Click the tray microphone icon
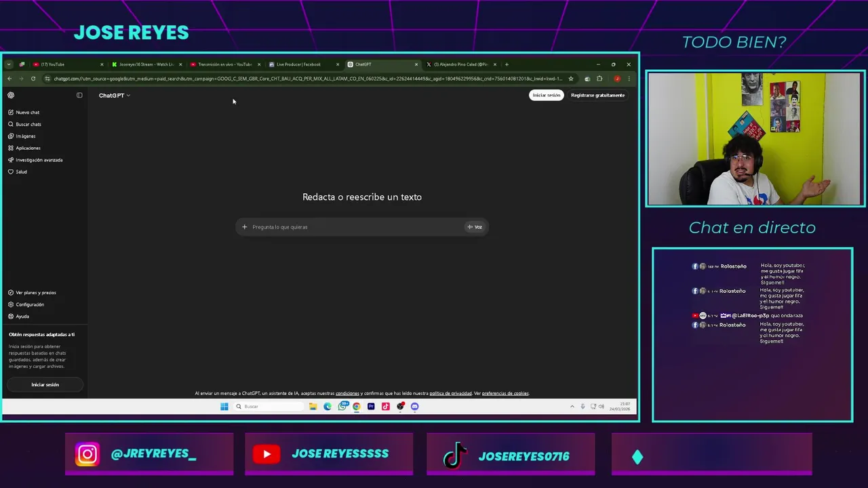868x488 pixels. (583, 407)
